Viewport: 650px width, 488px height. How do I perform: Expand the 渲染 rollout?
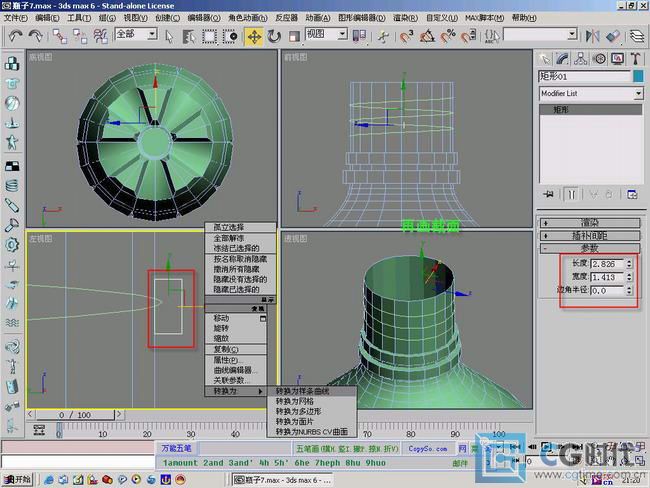point(590,223)
